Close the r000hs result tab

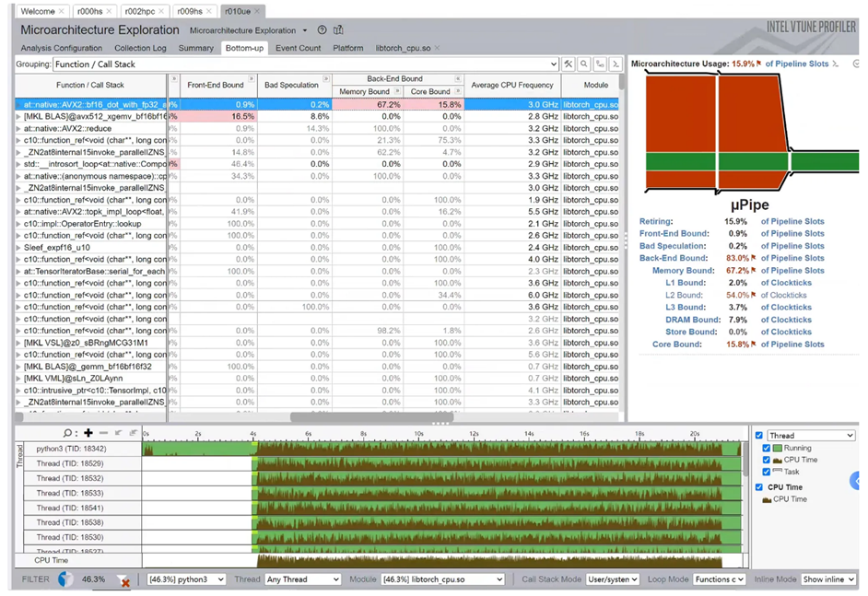109,11
